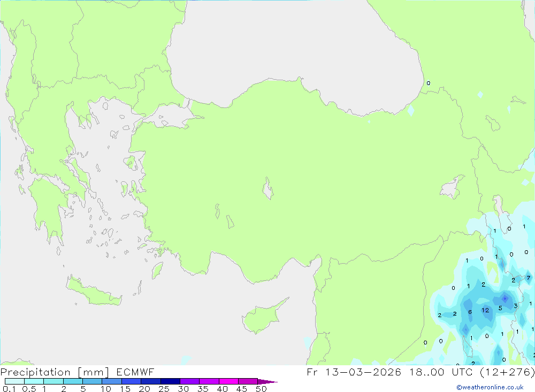Click the '30' legend scale label
535x392 pixels.
(x=183, y=389)
